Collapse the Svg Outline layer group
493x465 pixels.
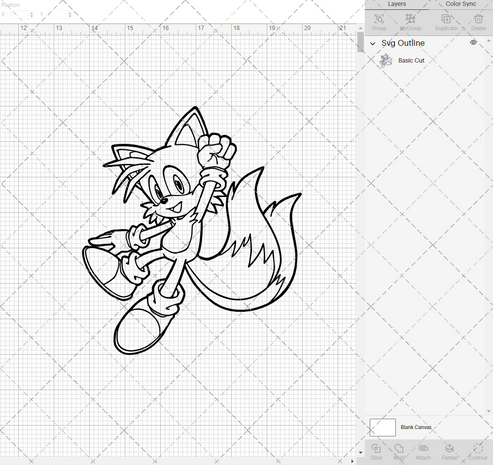tap(373, 43)
